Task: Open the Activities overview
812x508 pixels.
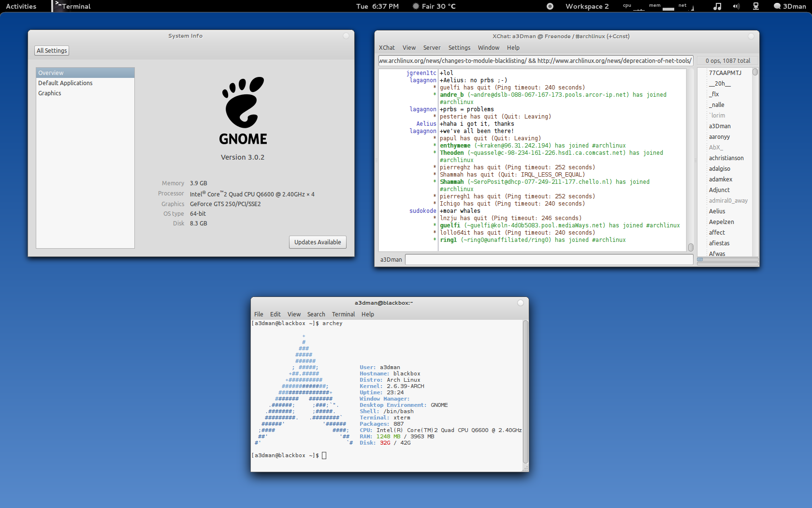Action: point(21,6)
